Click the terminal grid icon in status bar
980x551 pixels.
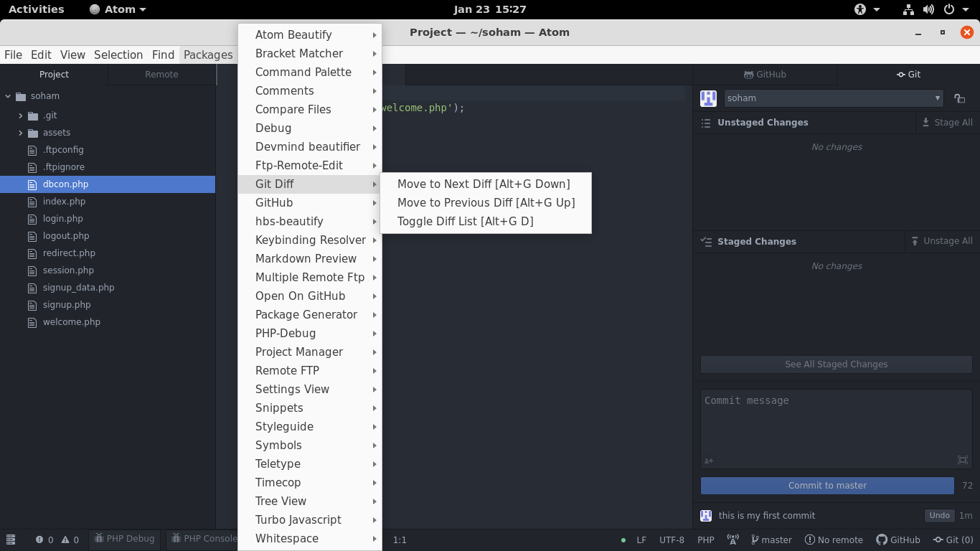[11, 540]
